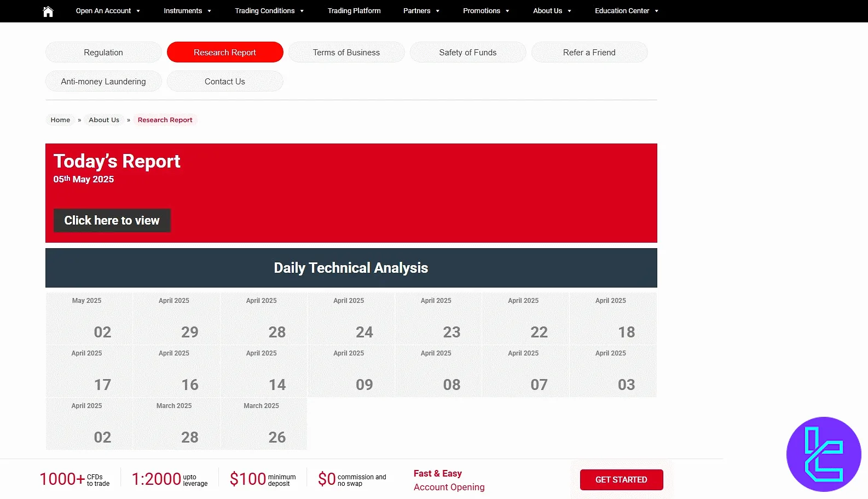The height and width of the screenshot is (499, 868).
Task: Expand the Partners menu
Action: coord(421,11)
